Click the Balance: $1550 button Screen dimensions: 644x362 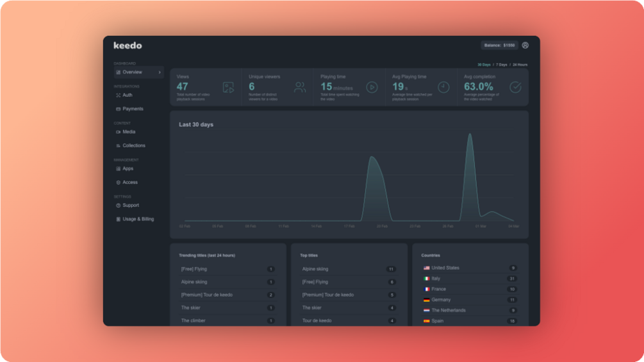point(499,45)
